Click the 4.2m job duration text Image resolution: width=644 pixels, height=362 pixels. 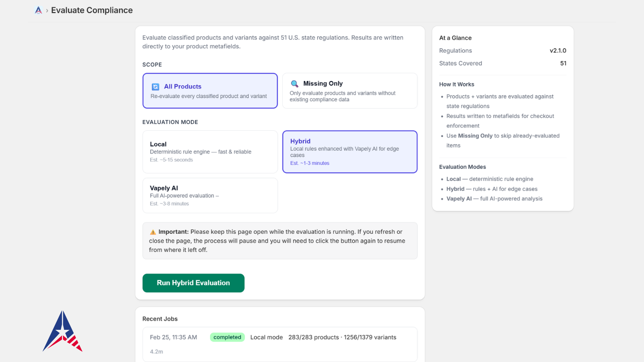click(157, 352)
